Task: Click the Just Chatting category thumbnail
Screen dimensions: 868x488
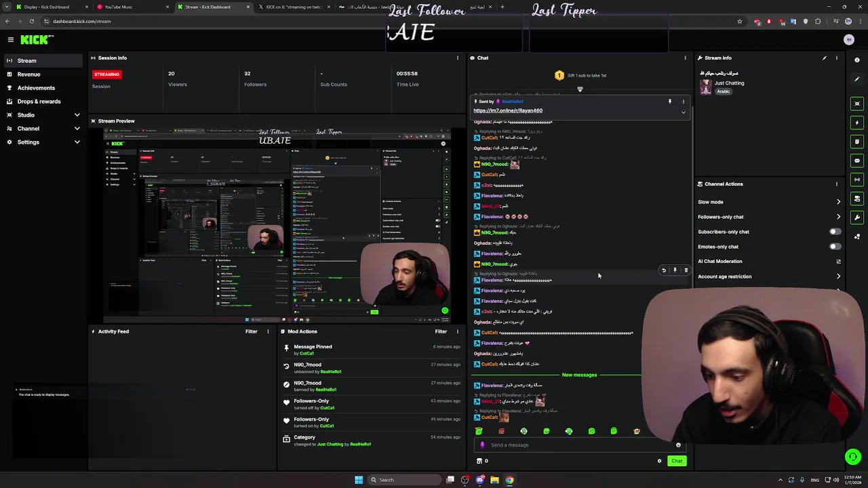Action: pos(705,87)
